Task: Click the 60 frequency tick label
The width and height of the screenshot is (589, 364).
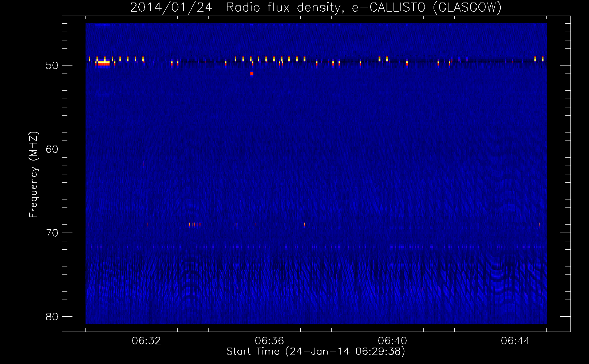Action: [52, 149]
